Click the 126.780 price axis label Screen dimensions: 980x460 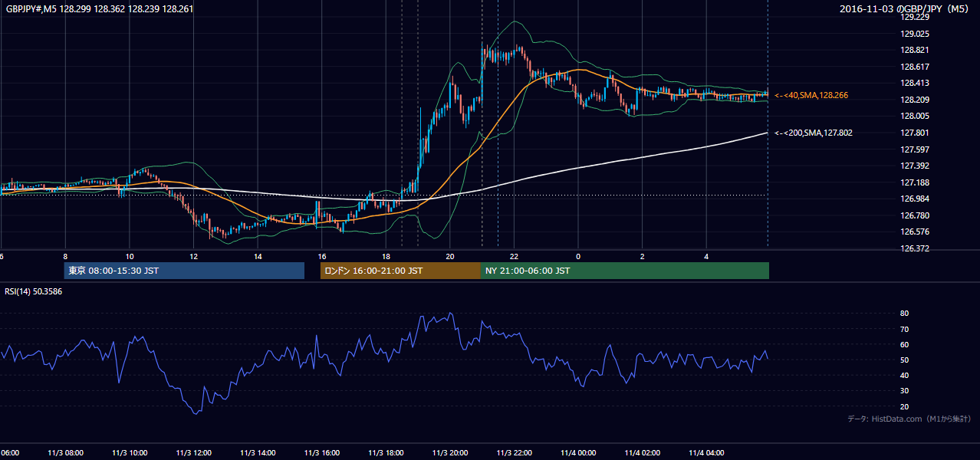914,215
